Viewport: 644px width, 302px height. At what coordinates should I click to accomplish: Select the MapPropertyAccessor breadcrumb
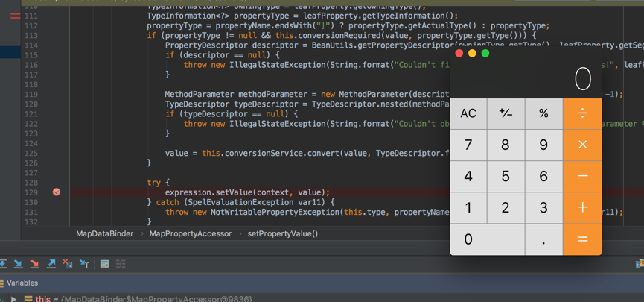click(x=191, y=233)
